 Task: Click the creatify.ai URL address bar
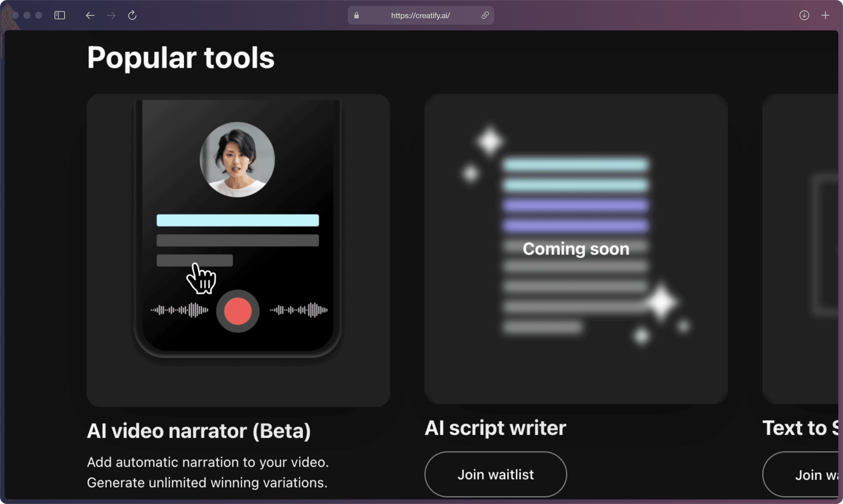pyautogui.click(x=420, y=15)
